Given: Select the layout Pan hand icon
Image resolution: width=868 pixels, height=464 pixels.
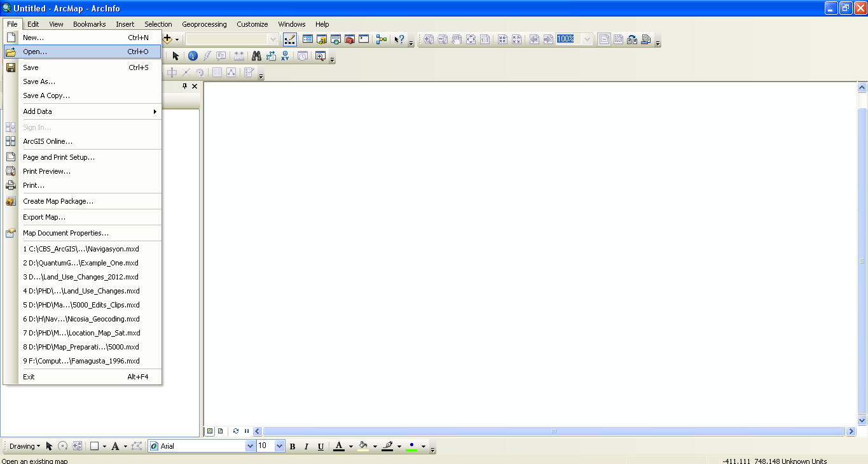Looking at the screenshot, I should pyautogui.click(x=457, y=39).
